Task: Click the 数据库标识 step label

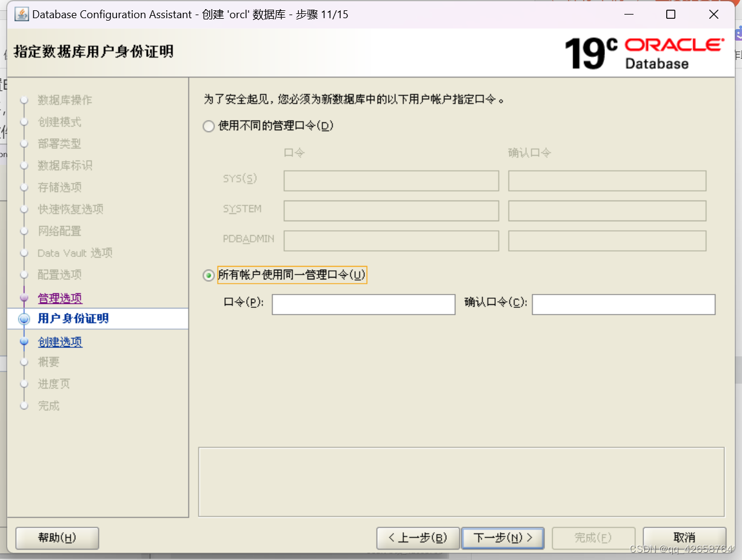Action: (x=65, y=165)
